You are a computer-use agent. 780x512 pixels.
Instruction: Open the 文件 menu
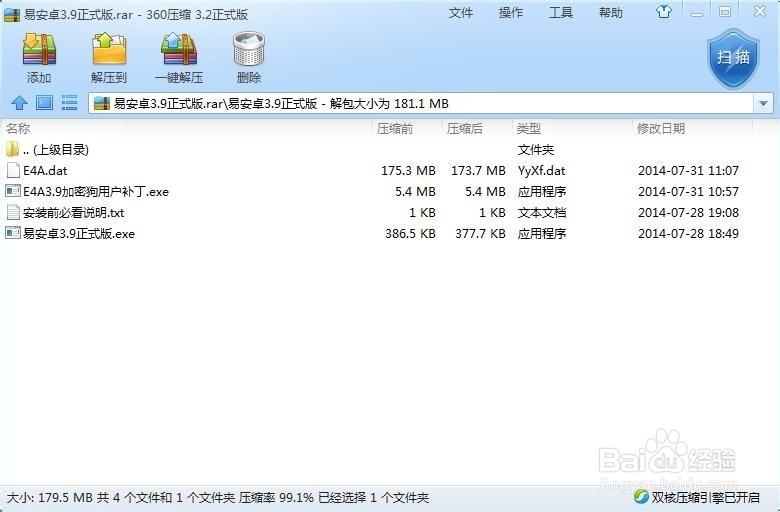461,13
